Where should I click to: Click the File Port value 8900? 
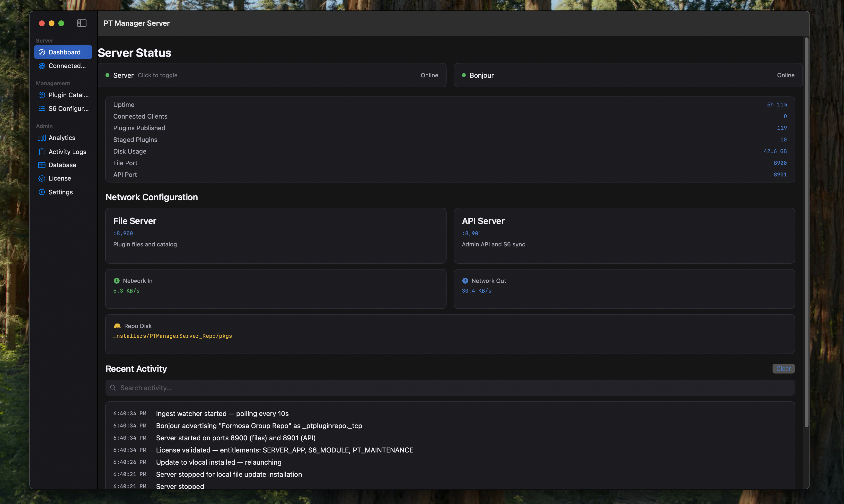click(780, 163)
